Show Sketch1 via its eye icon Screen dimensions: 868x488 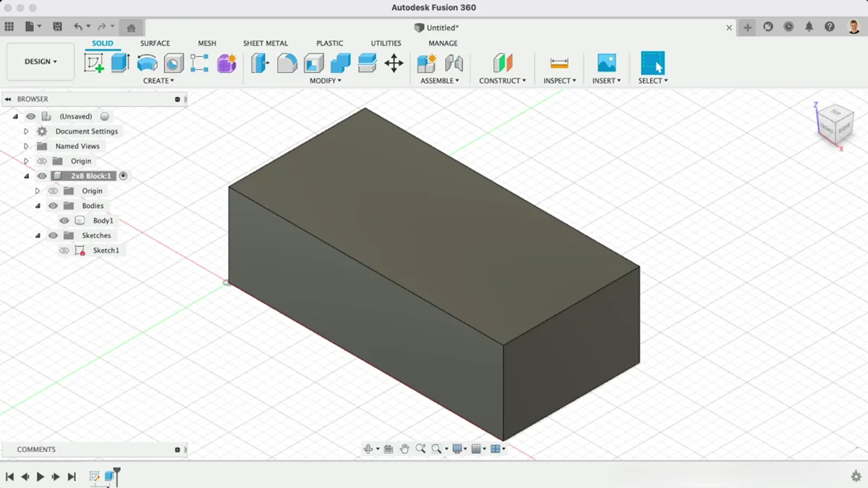click(64, 251)
